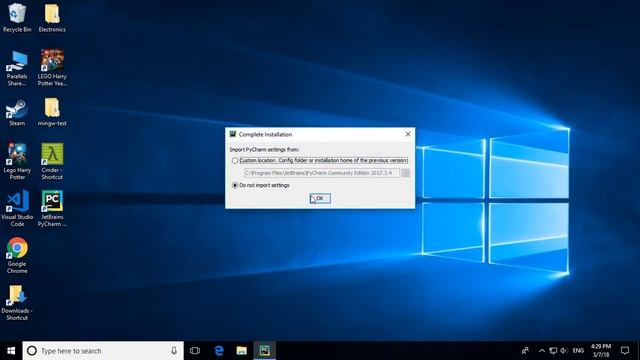Open the People icon in the system tray
Screen dimensions: 640x360
pos(525,351)
